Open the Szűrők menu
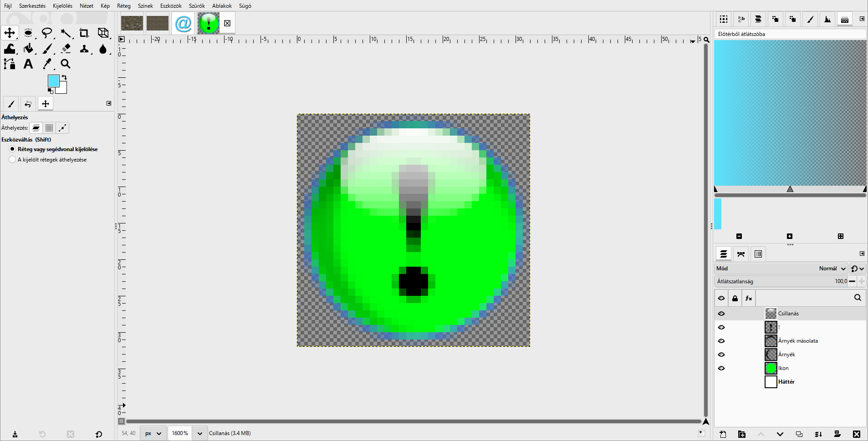868x441 pixels. pyautogui.click(x=197, y=6)
